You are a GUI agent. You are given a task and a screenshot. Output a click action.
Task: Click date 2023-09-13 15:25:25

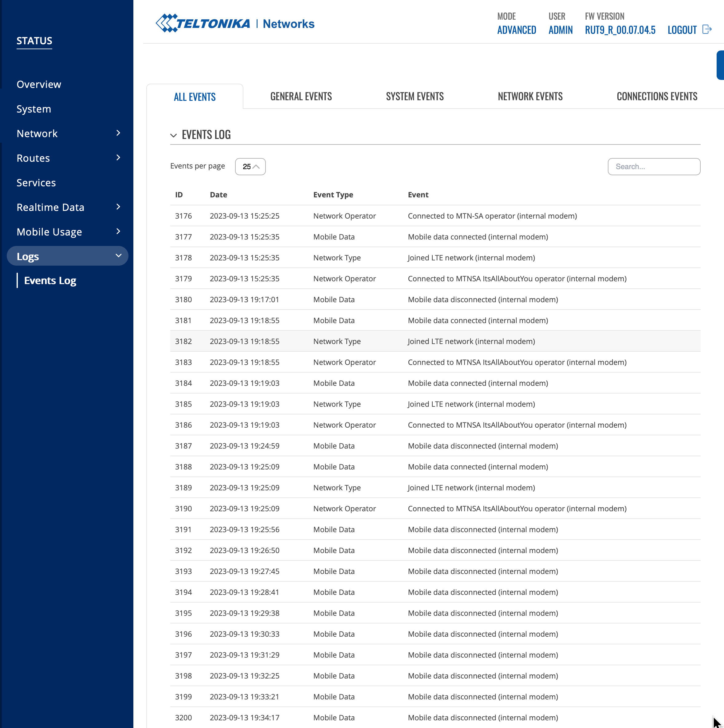click(245, 216)
